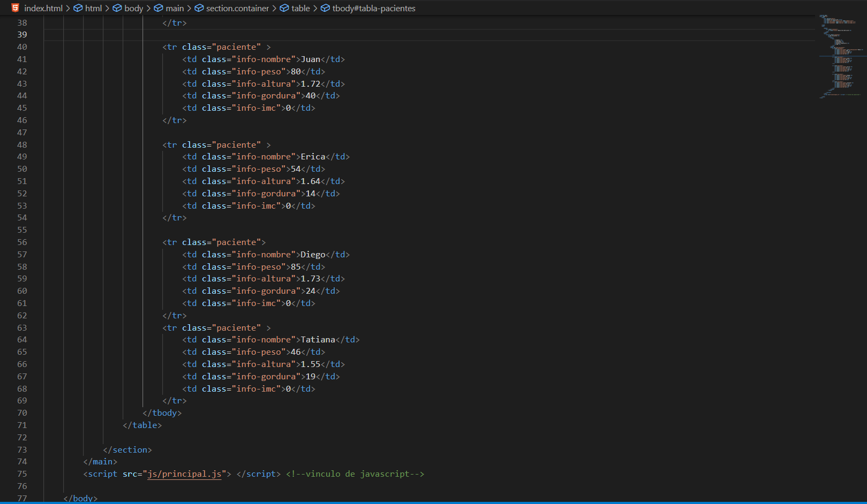Click the cube icon before body breadcrumb
Screen dimensions: 867x504
pos(117,8)
